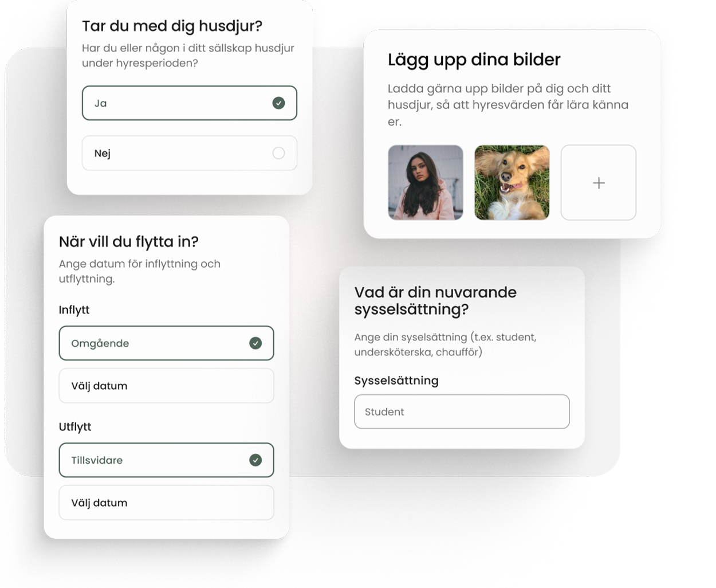This screenshot has height=588, width=716.
Task: Open Välj datum under Utflytt
Action: pos(166,503)
